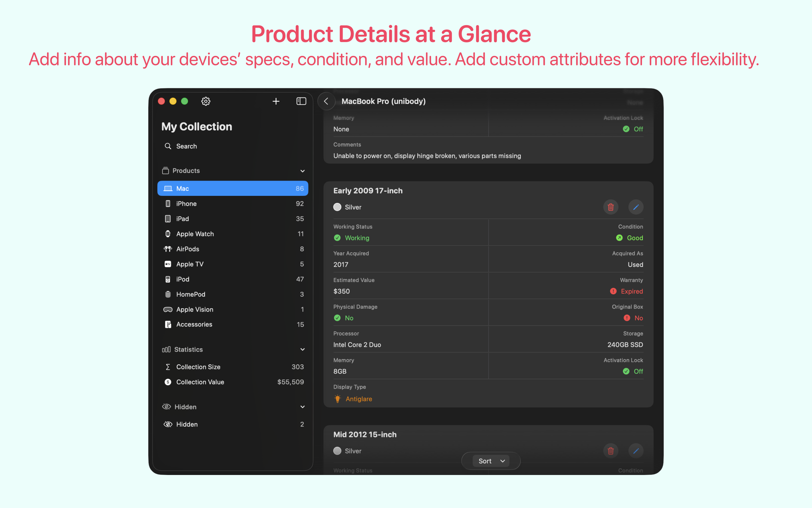Open the HomePod category

point(233,294)
